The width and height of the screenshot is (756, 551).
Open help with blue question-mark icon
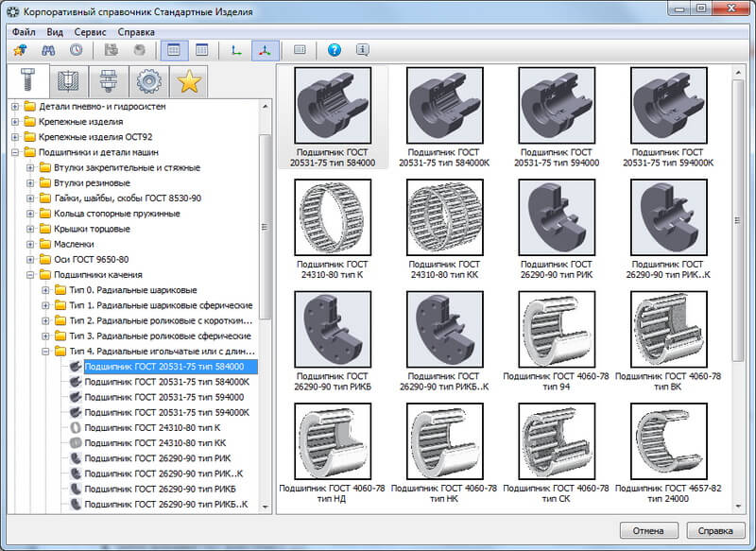coord(335,50)
